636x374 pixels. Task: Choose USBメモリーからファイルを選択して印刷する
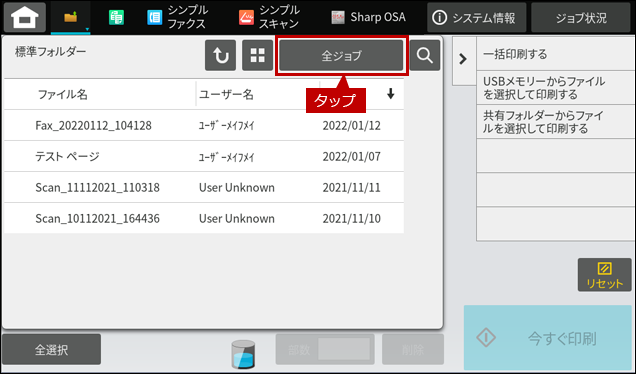(556, 88)
